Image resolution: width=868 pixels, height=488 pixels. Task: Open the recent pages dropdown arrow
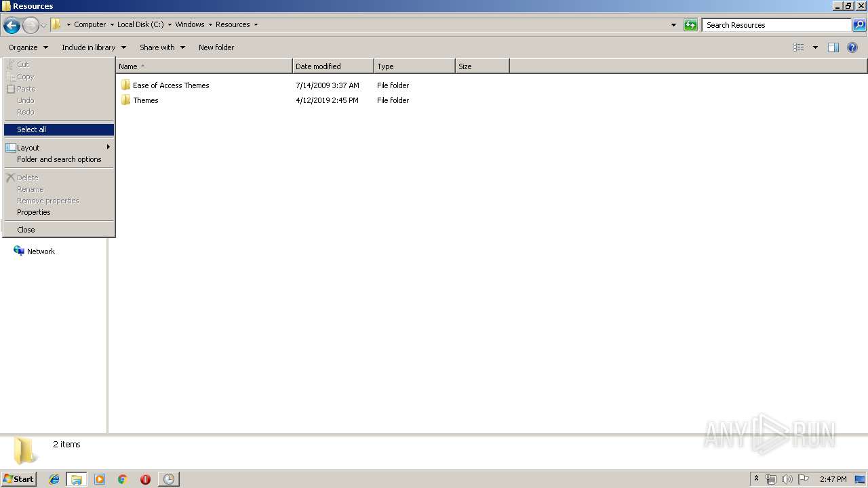[43, 26]
